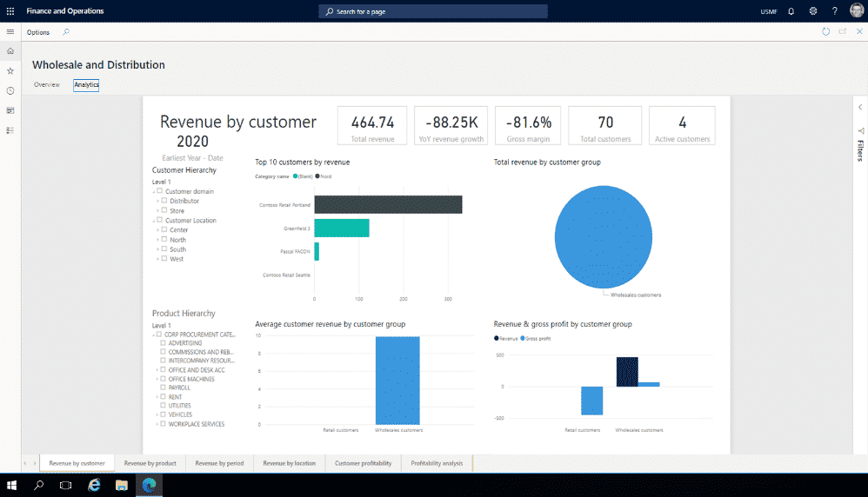Viewport: 868px width, 497px height.
Task: Switch to Edge browser on taskbar
Action: 149,486
